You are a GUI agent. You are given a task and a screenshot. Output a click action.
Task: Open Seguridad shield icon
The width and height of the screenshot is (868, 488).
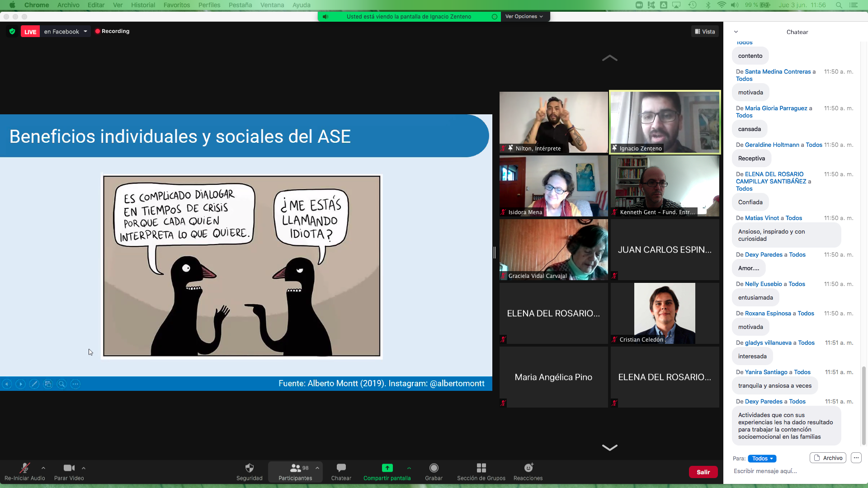(249, 468)
